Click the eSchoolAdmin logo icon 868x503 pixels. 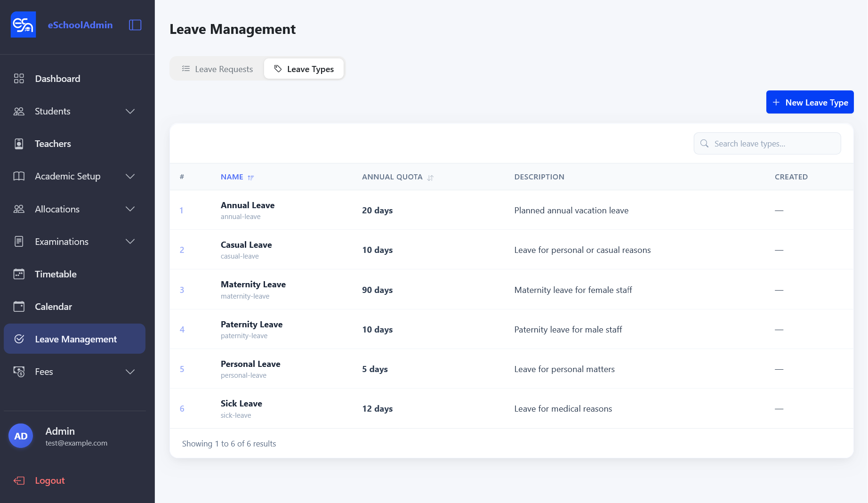[23, 24]
